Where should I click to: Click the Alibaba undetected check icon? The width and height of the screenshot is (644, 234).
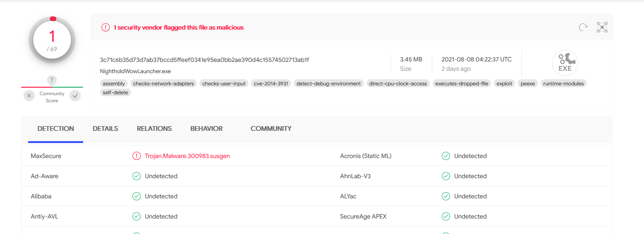(x=137, y=196)
